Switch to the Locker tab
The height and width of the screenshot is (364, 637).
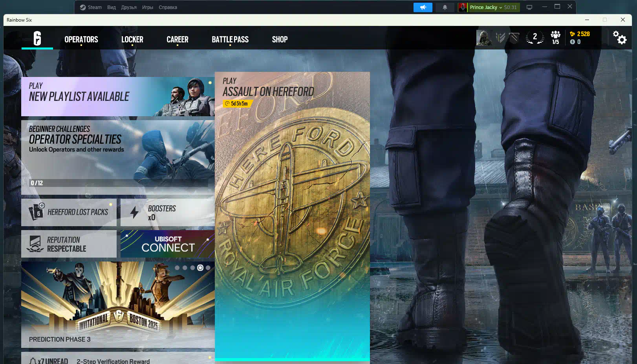pyautogui.click(x=132, y=39)
